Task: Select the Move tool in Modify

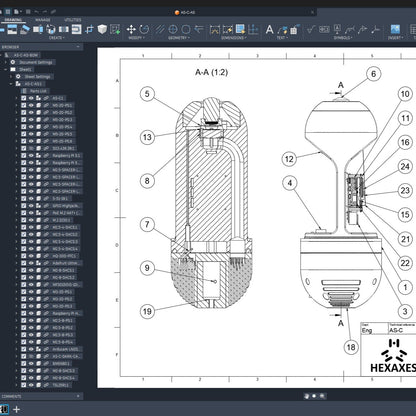Action: 131,30
